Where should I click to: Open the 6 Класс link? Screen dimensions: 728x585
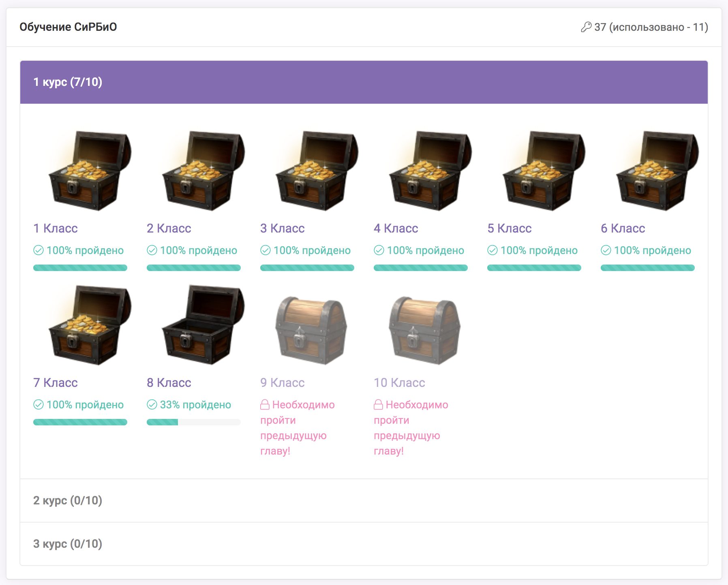click(x=623, y=228)
